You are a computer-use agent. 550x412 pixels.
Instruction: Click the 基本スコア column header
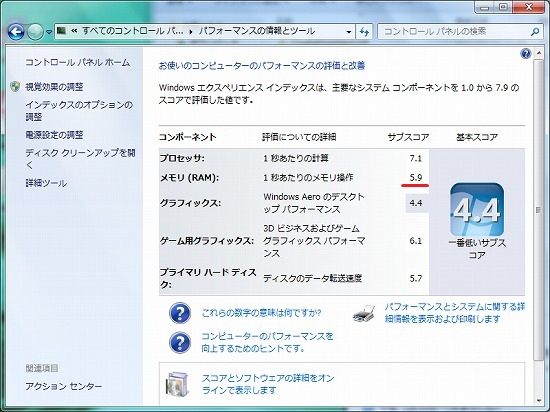(x=477, y=137)
